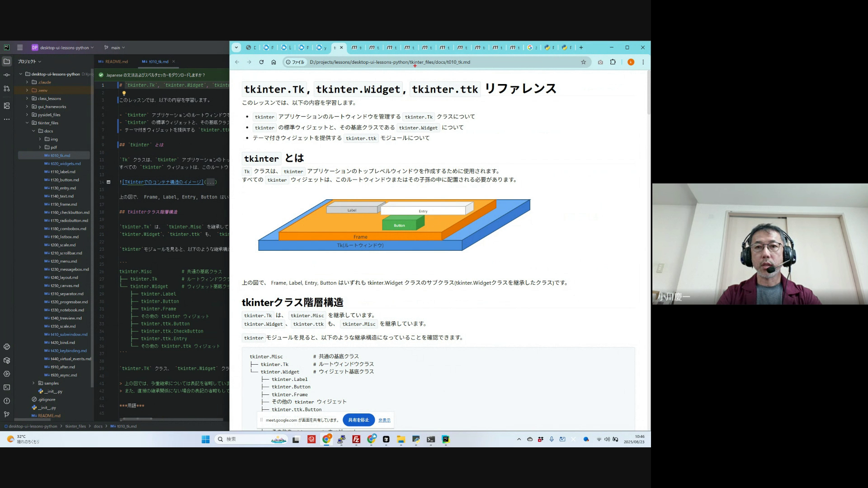868x488 pixels.
Task: Open the Python Packages tool window icon
Action: tap(7, 361)
